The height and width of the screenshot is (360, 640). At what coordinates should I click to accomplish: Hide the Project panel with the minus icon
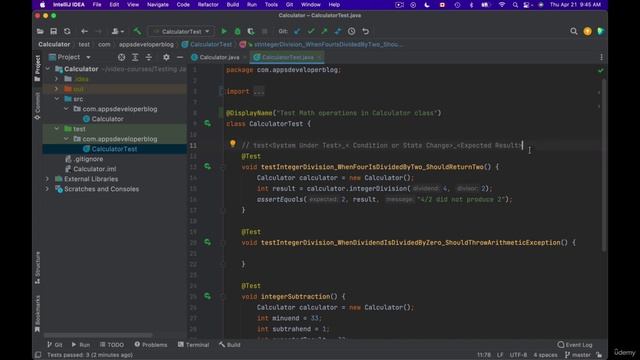click(x=180, y=58)
